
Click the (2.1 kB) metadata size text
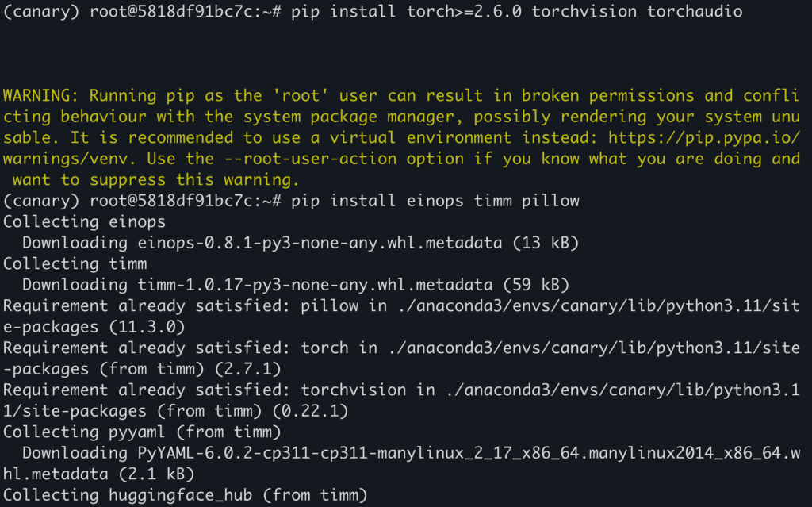click(156, 474)
